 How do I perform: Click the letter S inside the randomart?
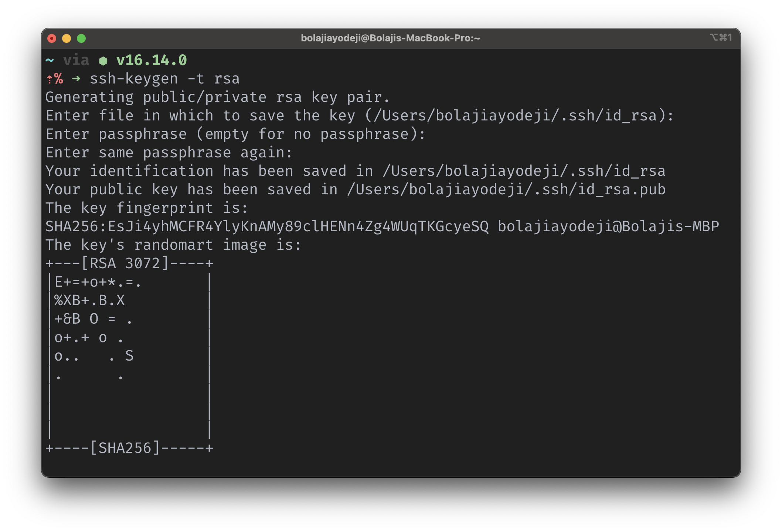(129, 356)
